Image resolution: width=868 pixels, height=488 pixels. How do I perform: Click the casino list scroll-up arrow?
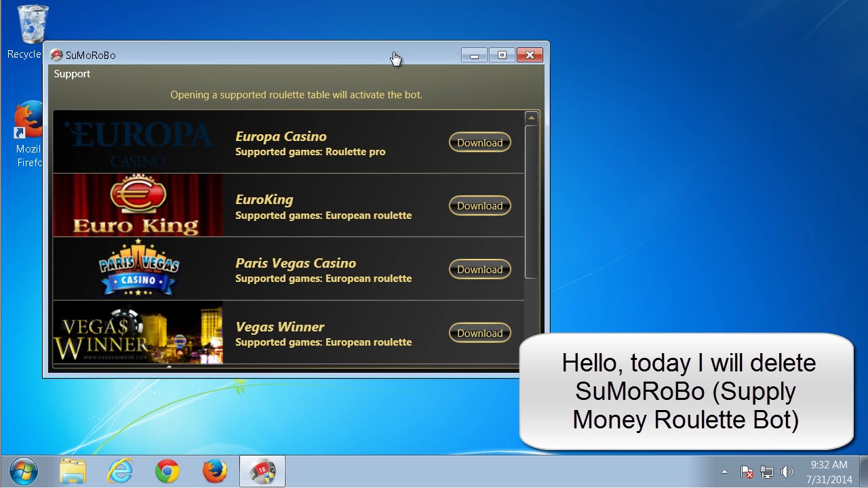coord(532,118)
